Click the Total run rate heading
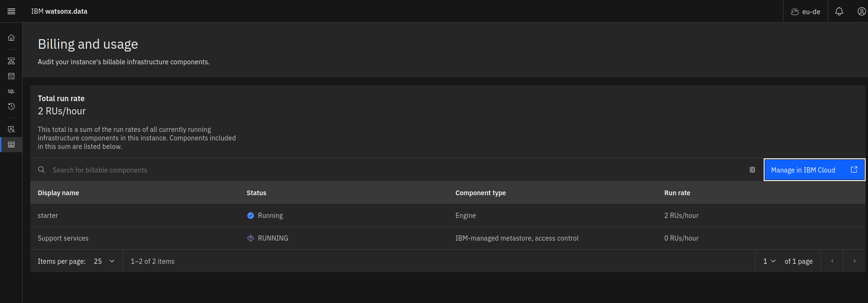 pos(61,98)
